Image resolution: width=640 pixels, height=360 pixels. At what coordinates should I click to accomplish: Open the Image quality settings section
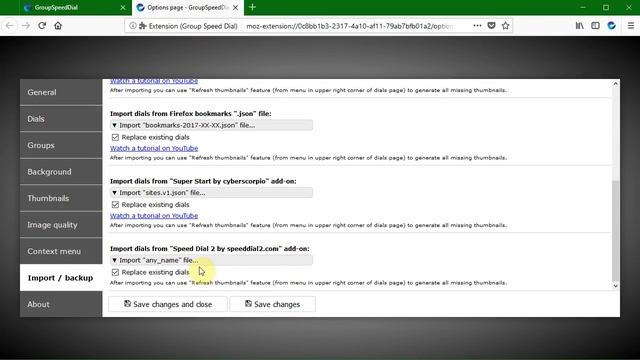(x=61, y=225)
